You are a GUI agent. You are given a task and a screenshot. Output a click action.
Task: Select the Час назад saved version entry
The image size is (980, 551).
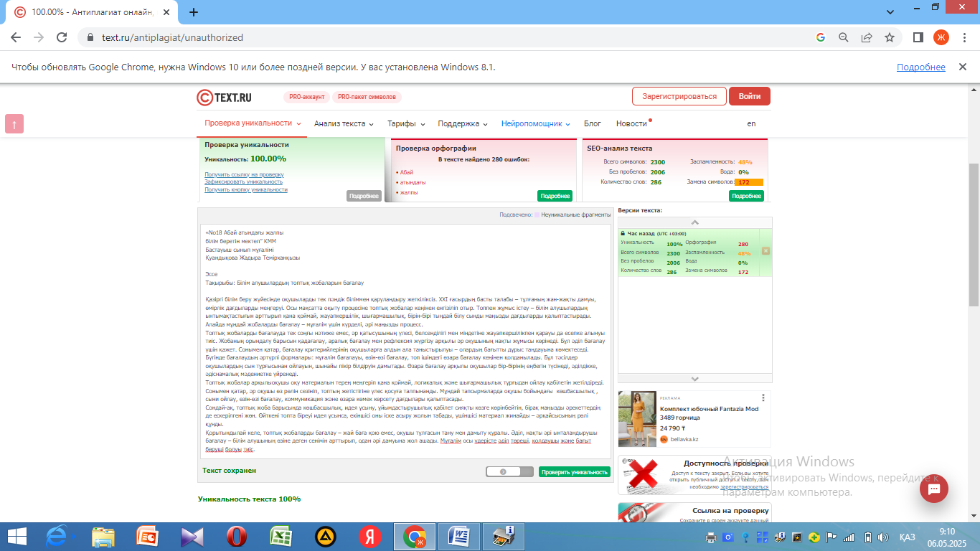pos(694,253)
